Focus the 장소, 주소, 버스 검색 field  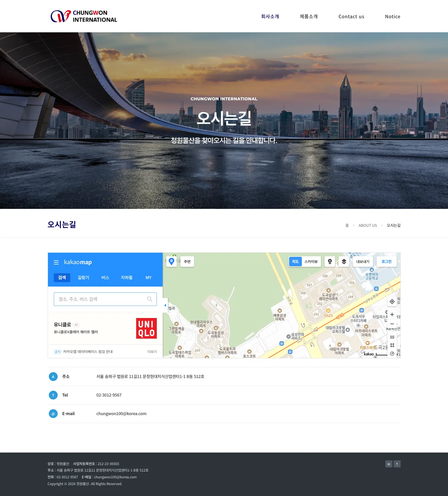click(x=105, y=299)
